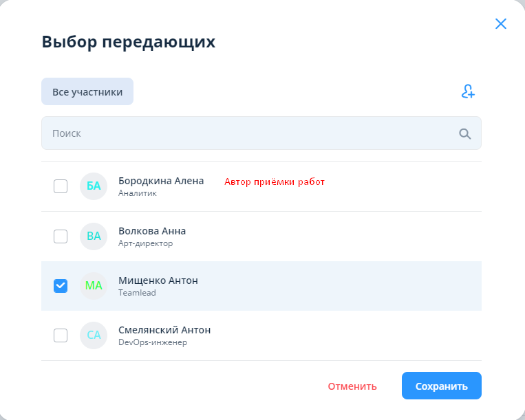Click the red Автор приёмки работ label

275,182
